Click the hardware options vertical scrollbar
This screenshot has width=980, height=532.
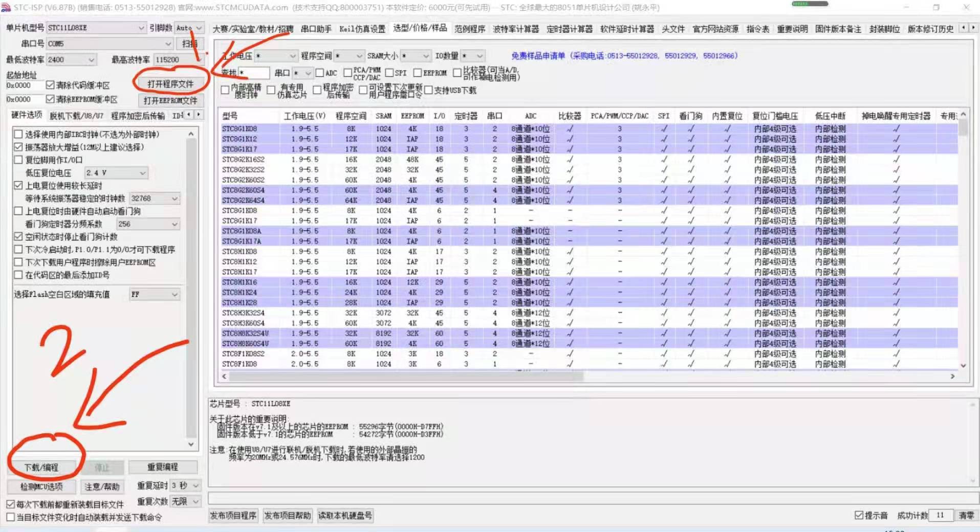(x=191, y=289)
